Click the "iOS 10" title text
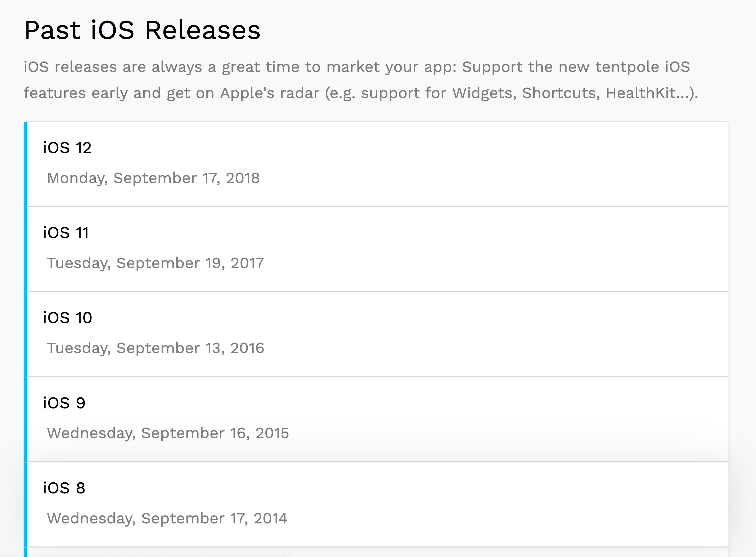Image resolution: width=756 pixels, height=557 pixels. click(x=67, y=317)
